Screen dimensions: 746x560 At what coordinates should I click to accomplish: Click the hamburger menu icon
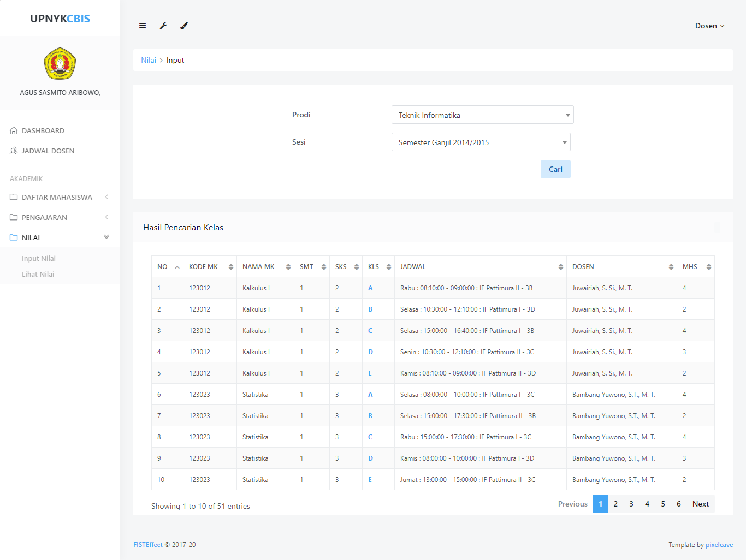[x=143, y=26]
